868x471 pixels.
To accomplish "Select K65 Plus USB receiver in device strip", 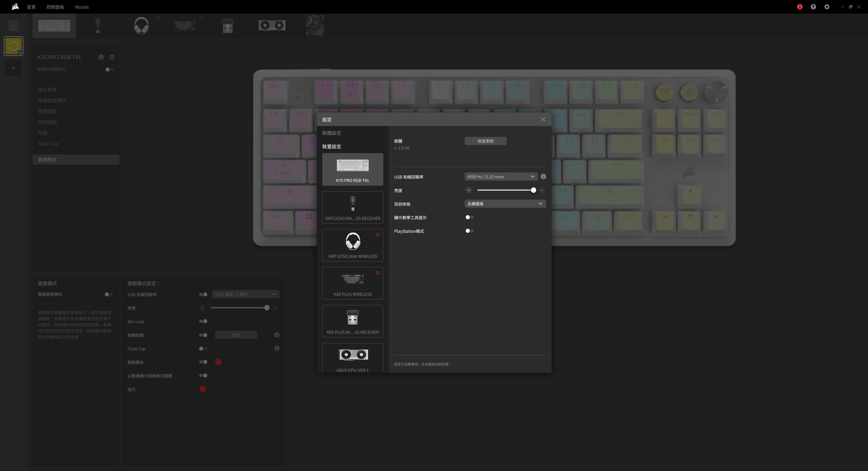I will coord(228,26).
